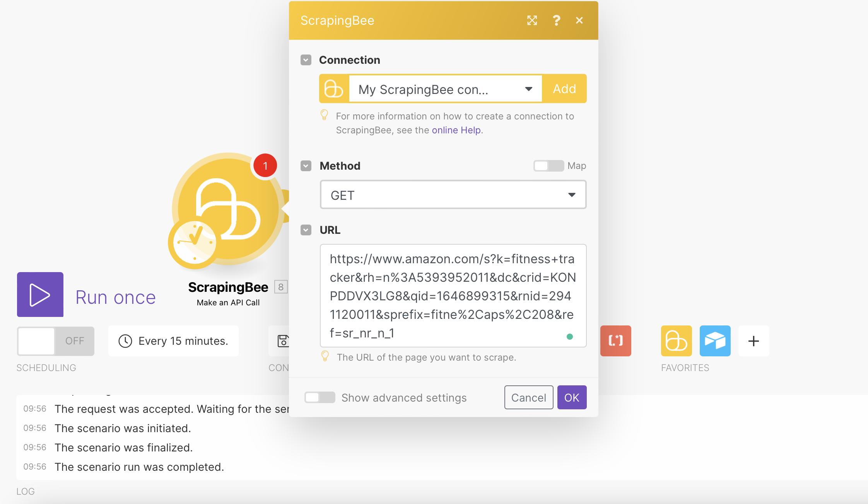Open the online Help link

456,130
